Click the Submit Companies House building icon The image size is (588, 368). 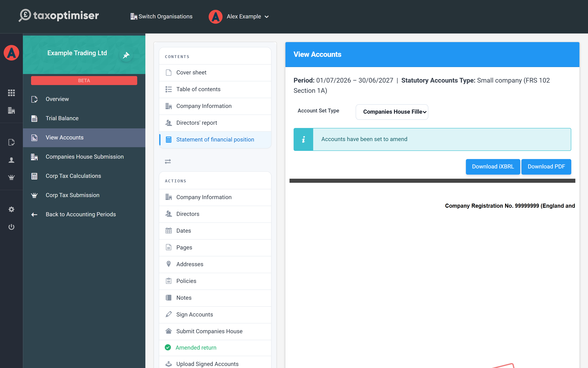click(x=169, y=331)
